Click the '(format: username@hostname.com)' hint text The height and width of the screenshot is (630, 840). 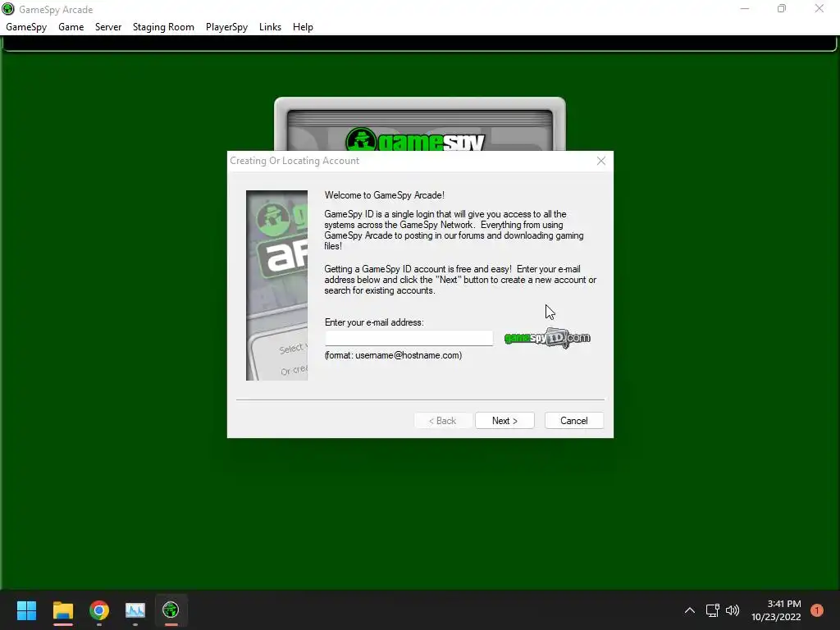393,355
